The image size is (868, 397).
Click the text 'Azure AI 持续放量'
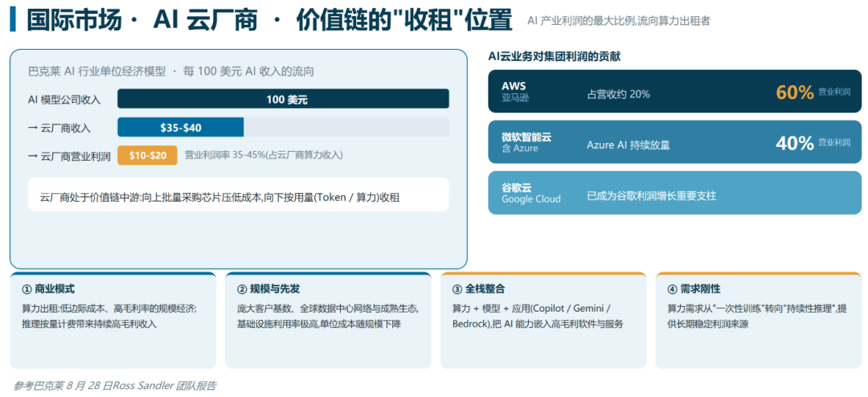click(628, 145)
